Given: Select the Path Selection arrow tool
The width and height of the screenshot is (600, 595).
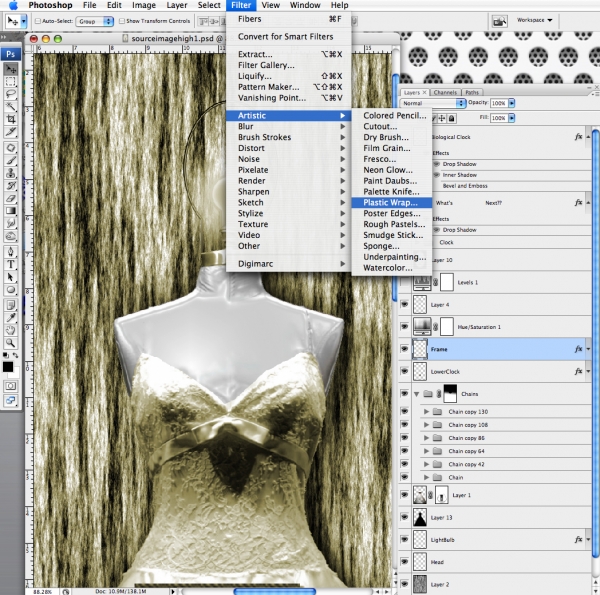Looking at the screenshot, I should coord(11,277).
